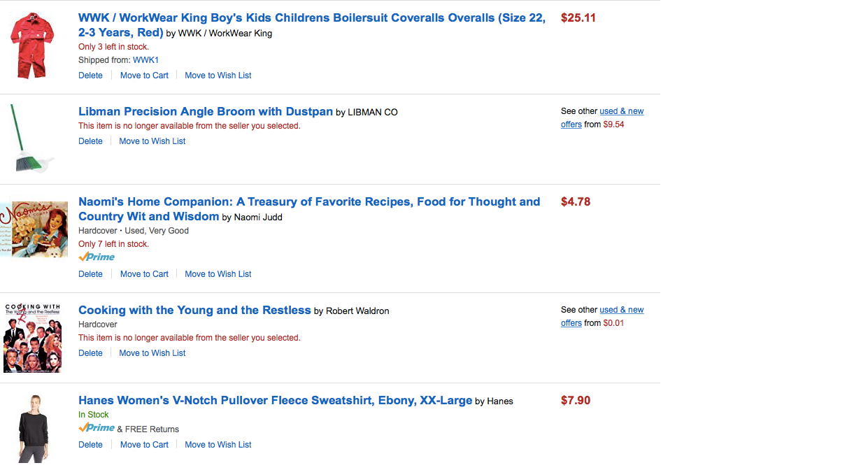
Task: Move Naomi's Home Companion to Cart
Action: click(x=144, y=274)
